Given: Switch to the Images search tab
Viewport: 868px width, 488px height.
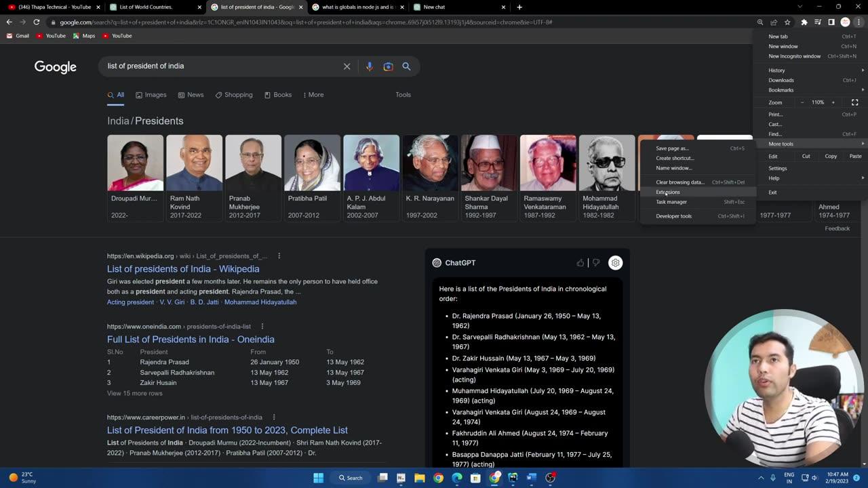Looking at the screenshot, I should [x=155, y=95].
